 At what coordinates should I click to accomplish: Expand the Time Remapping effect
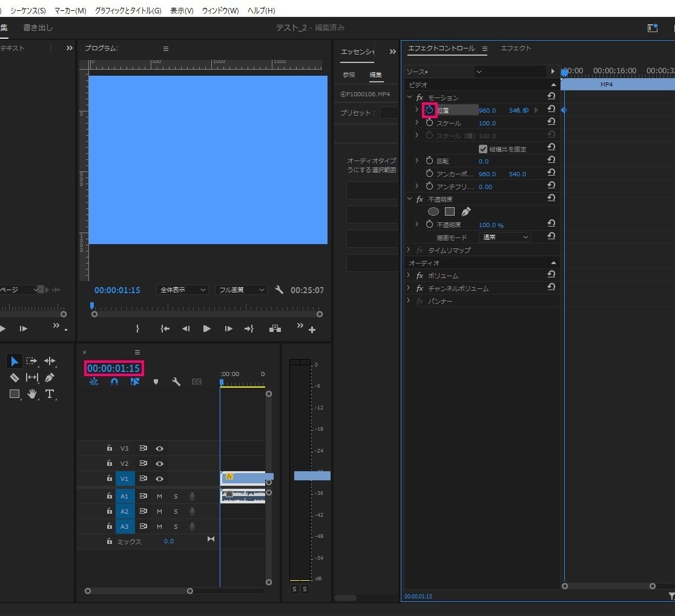[409, 250]
